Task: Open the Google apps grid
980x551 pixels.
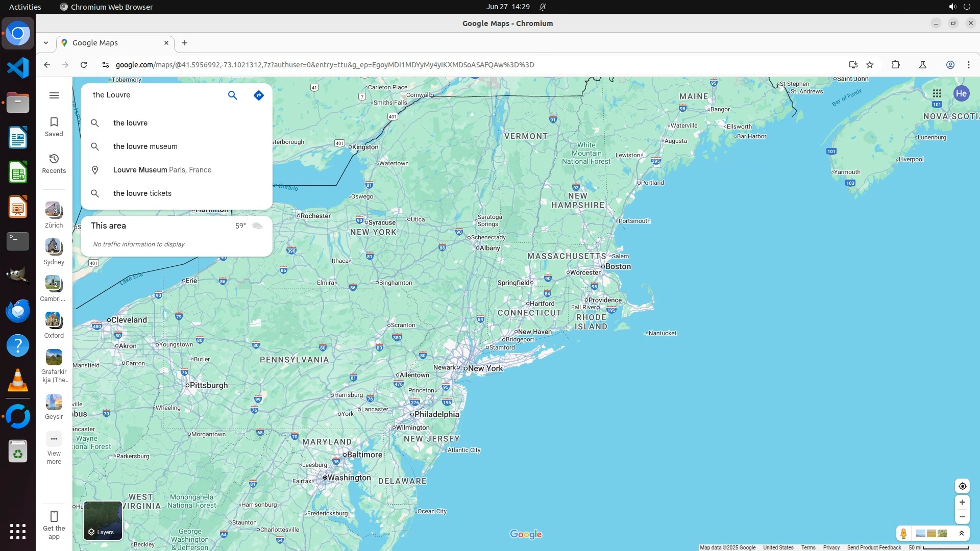Action: (937, 93)
